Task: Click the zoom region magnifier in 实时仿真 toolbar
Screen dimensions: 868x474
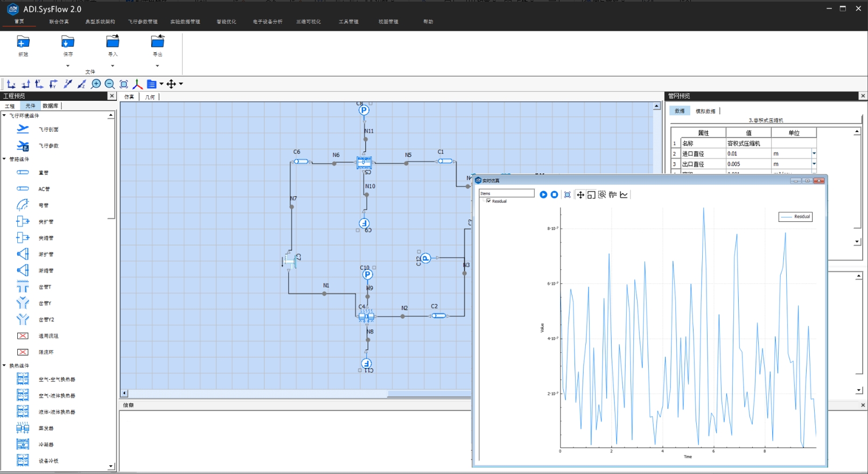Action: coord(602,194)
